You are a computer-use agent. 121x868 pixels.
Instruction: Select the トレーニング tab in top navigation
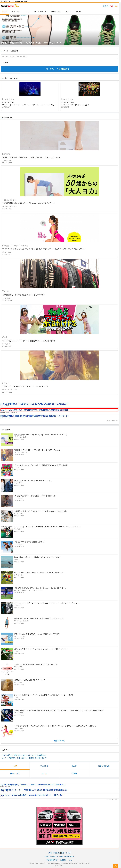click(56, 11)
